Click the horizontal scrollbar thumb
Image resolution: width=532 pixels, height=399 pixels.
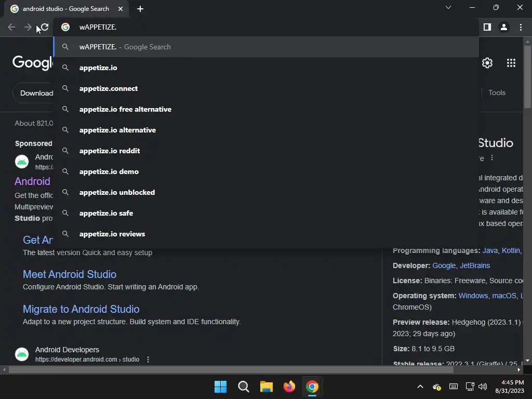[x=231, y=370]
